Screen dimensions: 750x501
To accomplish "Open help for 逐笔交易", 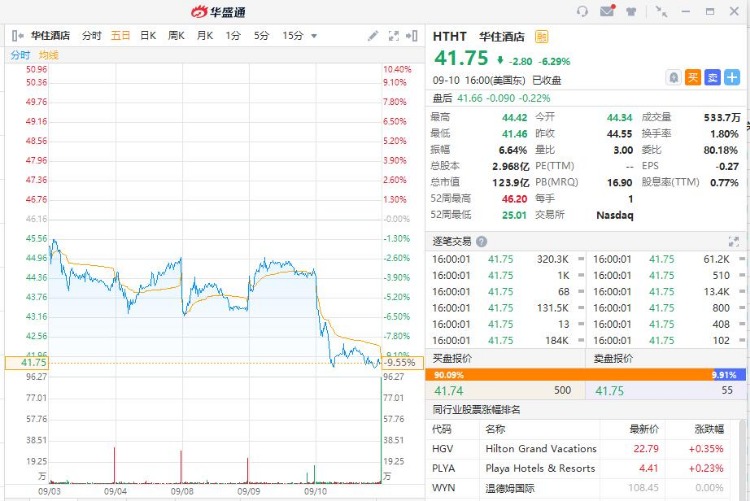I will pos(482,242).
